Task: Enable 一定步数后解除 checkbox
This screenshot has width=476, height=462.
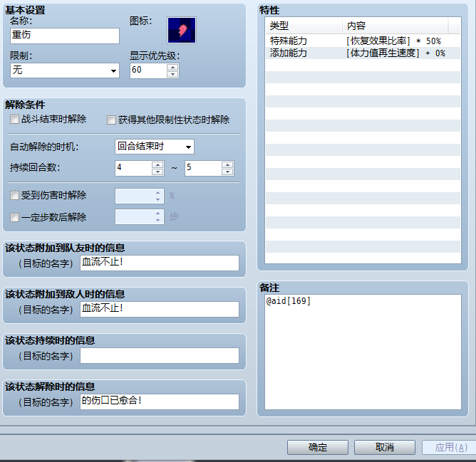Action: click(14, 217)
